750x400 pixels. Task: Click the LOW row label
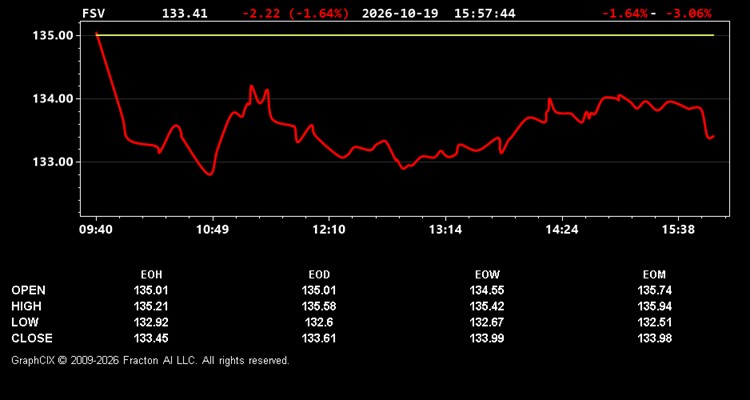pos(25,322)
